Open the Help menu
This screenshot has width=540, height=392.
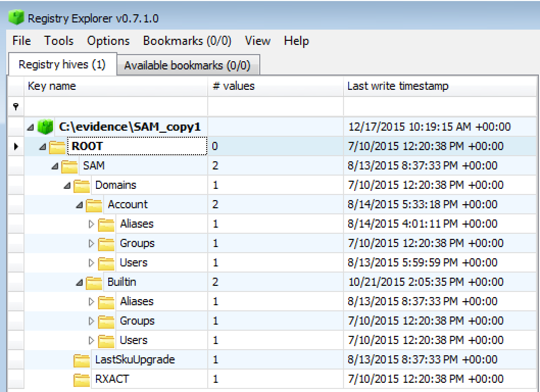click(x=297, y=41)
